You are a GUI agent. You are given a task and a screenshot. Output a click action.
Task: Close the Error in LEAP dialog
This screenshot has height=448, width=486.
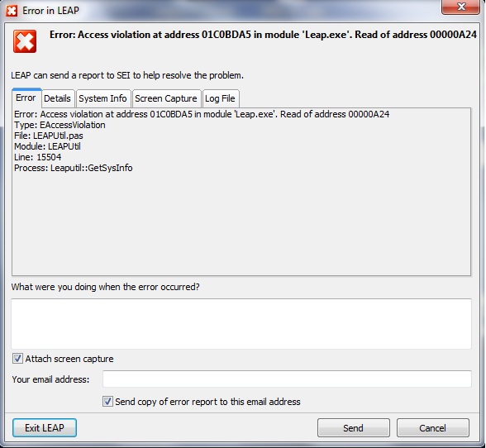point(461,7)
